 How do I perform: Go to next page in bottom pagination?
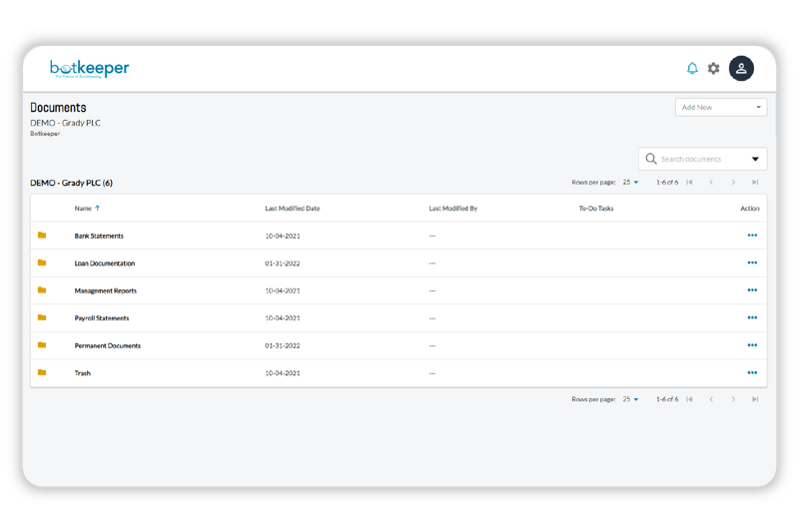[733, 399]
